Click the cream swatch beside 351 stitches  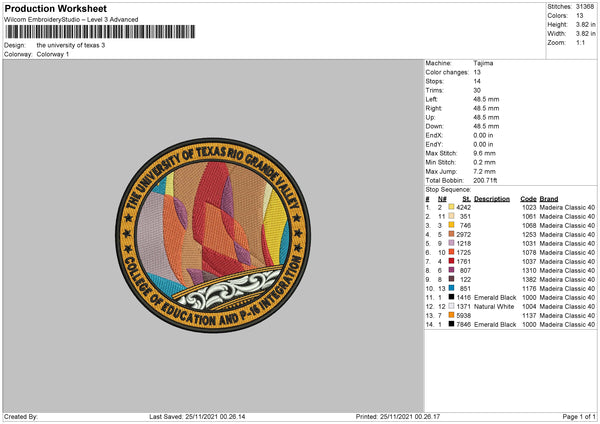click(451, 216)
